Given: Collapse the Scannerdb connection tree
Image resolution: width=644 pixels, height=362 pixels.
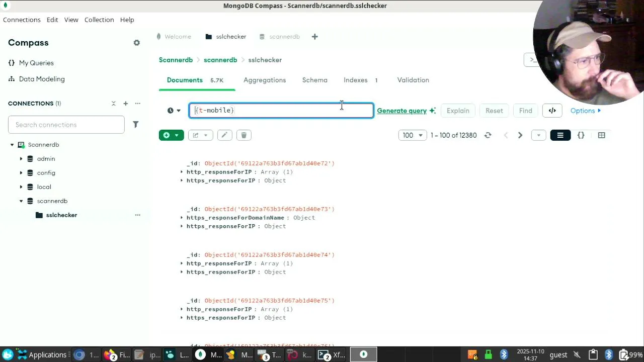Looking at the screenshot, I should [12, 145].
